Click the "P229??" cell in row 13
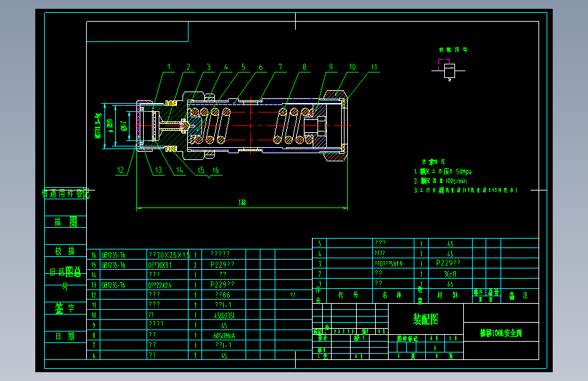Viewport: 588px width, 381px height. pos(222,285)
